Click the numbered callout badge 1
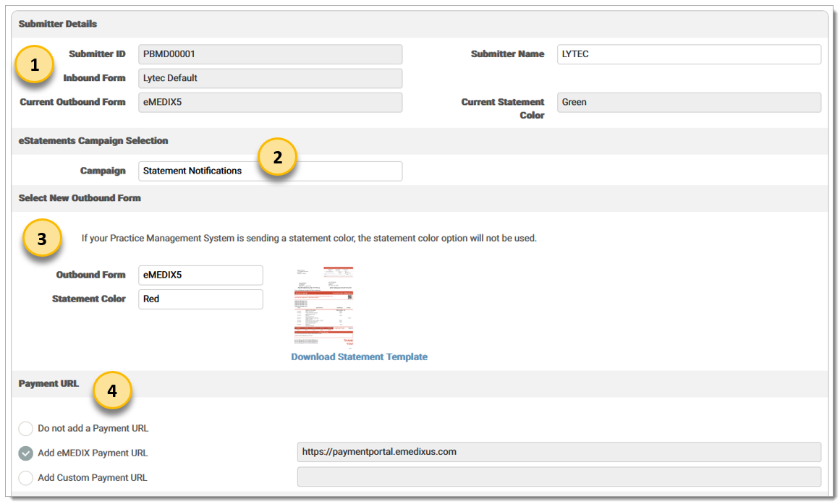This screenshot has width=840, height=504. pos(33,65)
